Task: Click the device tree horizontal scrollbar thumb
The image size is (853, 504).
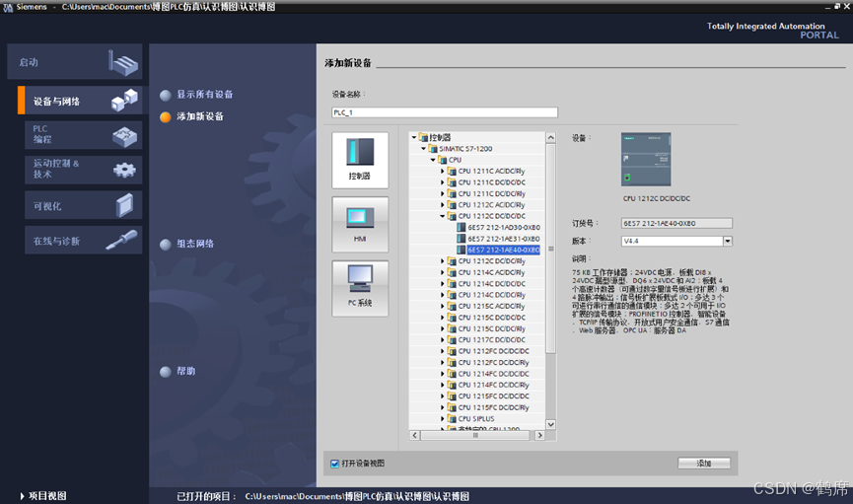Action: pos(475,435)
